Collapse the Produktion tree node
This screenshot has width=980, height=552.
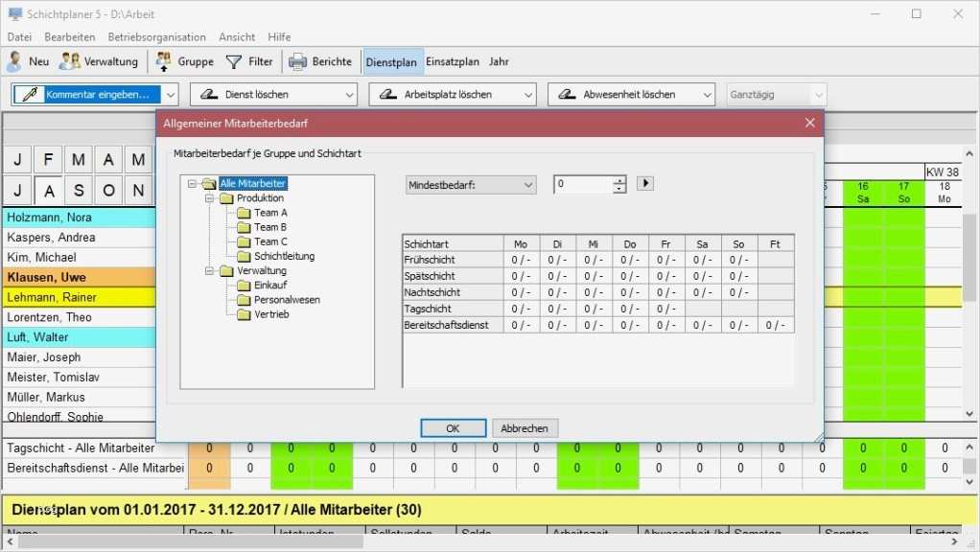(x=209, y=198)
